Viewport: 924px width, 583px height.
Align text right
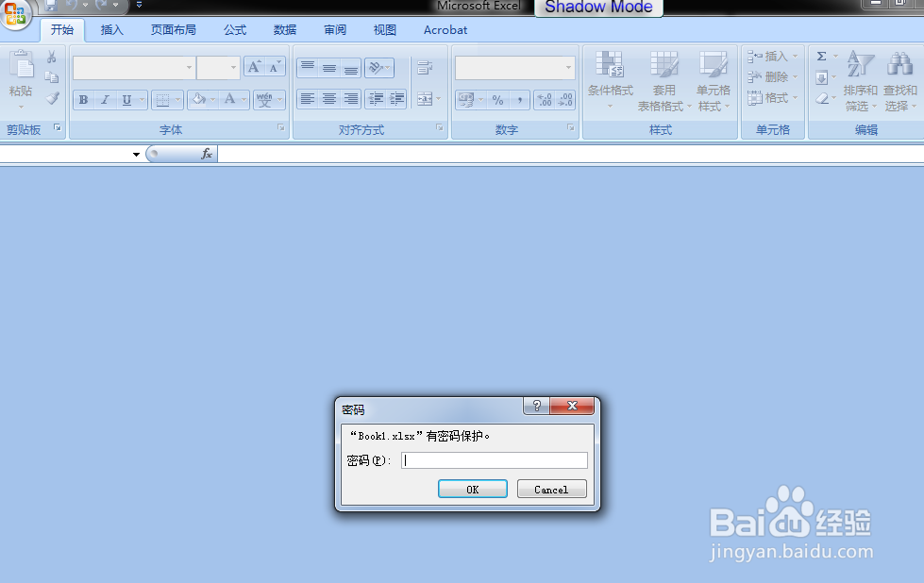tap(350, 99)
